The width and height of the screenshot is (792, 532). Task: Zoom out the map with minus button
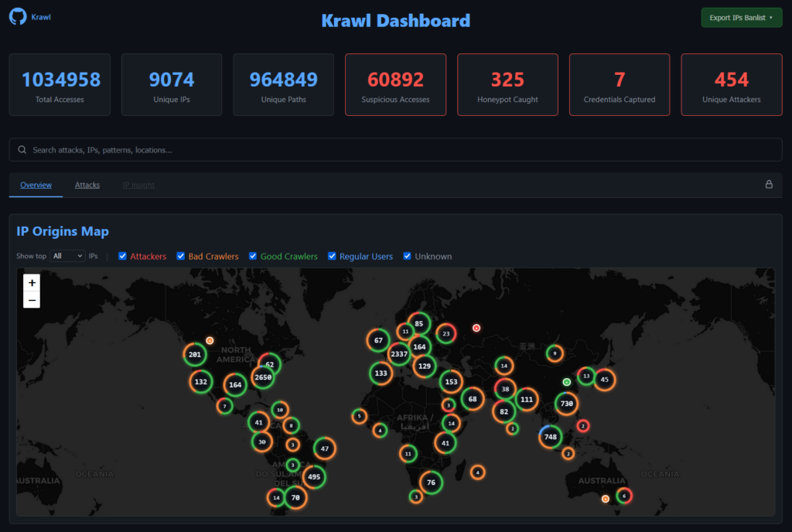[x=32, y=301]
